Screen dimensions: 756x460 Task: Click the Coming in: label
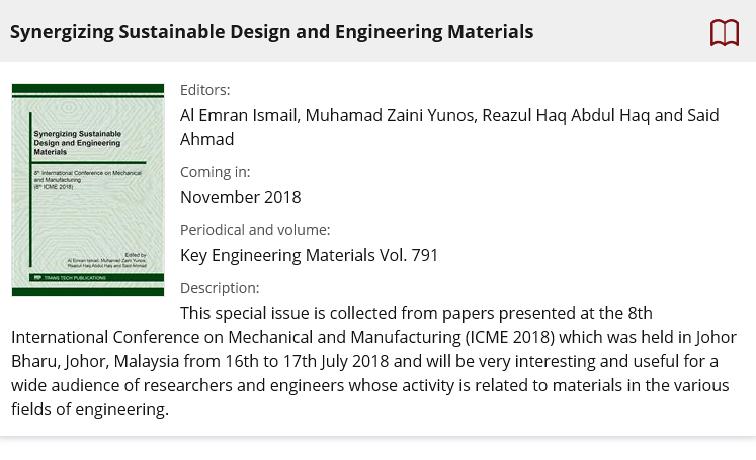[215, 172]
